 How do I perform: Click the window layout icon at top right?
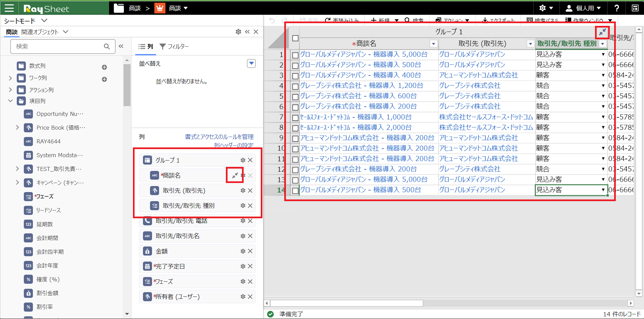635,8
